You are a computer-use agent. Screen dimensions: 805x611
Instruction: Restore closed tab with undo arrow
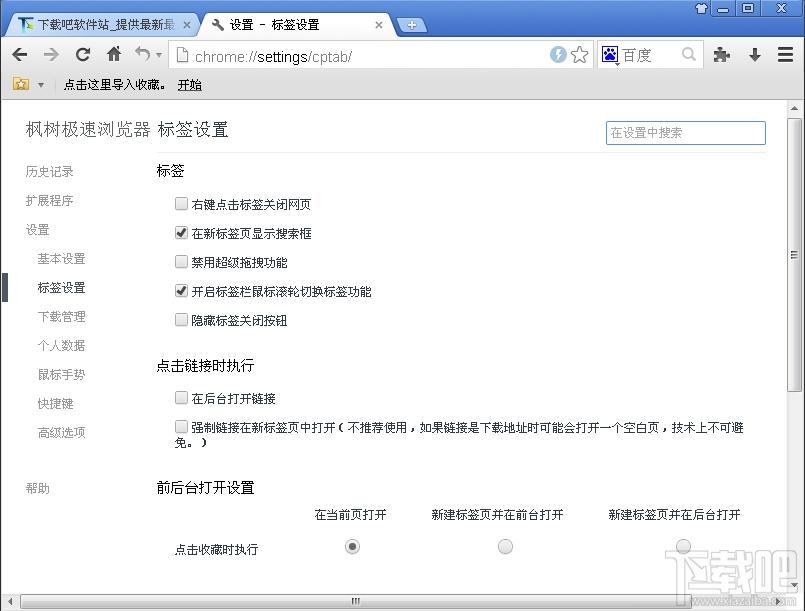click(x=143, y=54)
